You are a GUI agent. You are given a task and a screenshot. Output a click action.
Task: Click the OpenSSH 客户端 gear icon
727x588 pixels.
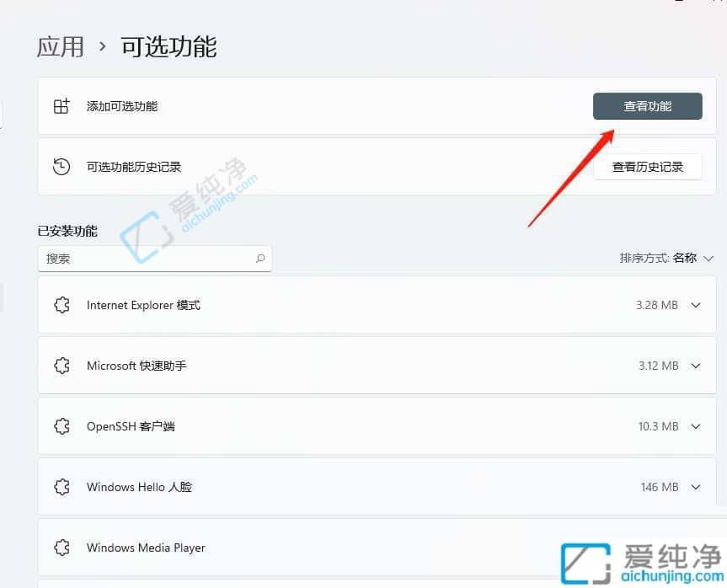pyautogui.click(x=61, y=426)
